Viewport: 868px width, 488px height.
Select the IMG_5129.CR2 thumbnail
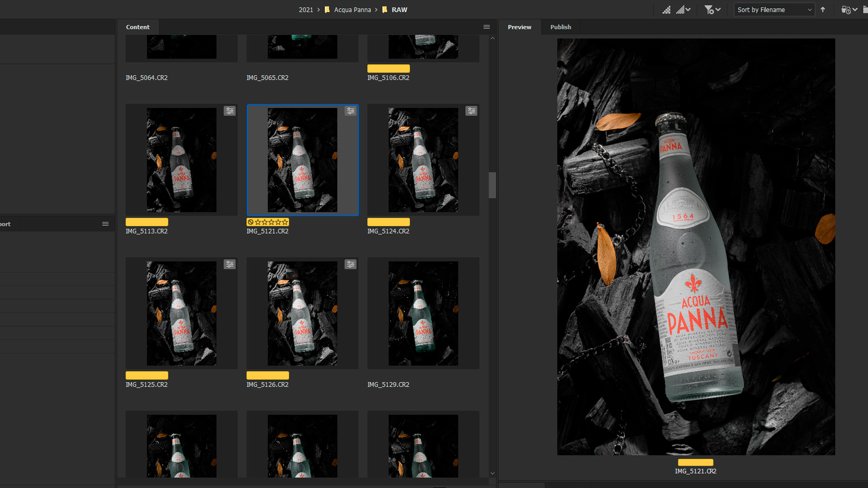click(x=423, y=313)
